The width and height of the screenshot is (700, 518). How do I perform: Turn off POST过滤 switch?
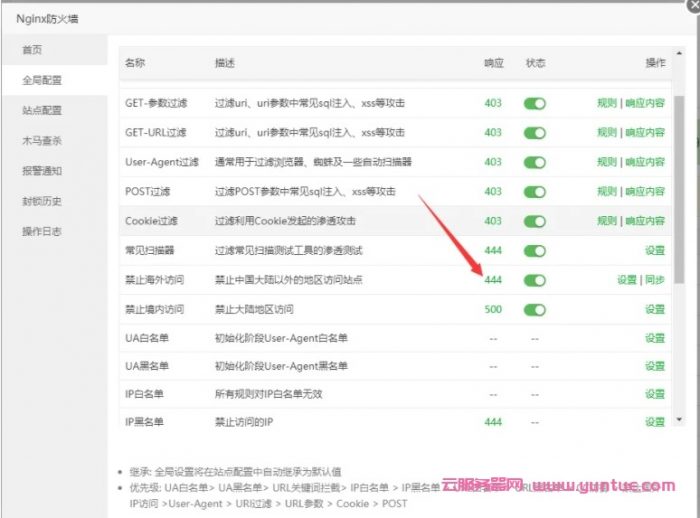pos(535,191)
